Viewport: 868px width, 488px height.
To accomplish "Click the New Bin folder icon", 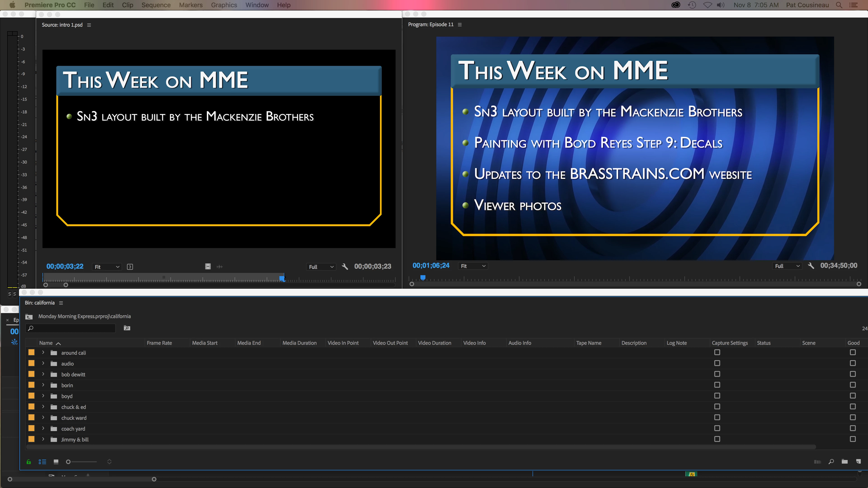I will 844,461.
